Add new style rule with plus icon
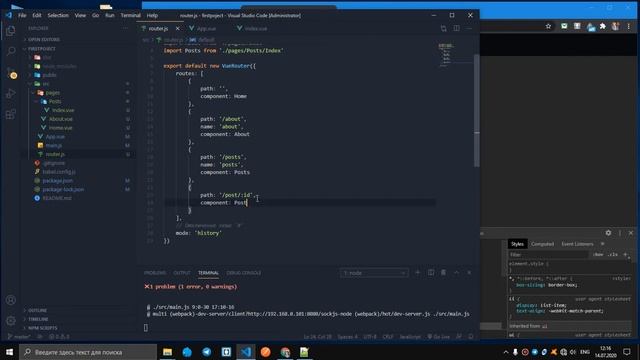 pos(625,254)
